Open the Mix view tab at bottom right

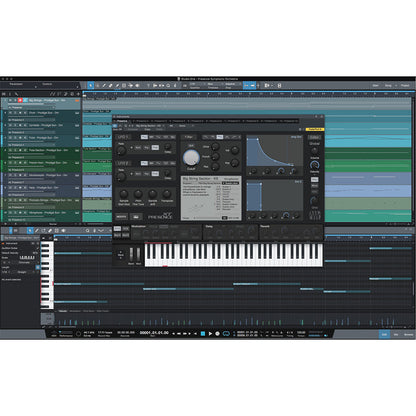click(396, 334)
